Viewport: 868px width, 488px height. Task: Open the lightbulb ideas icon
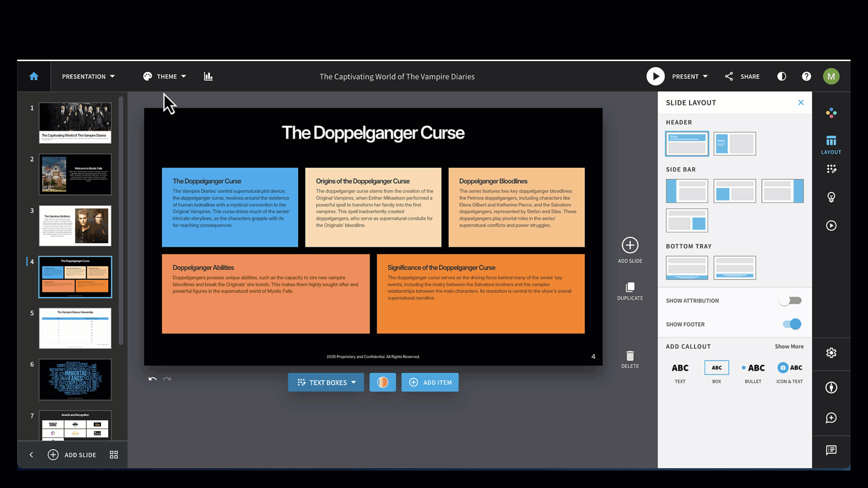pyautogui.click(x=831, y=197)
